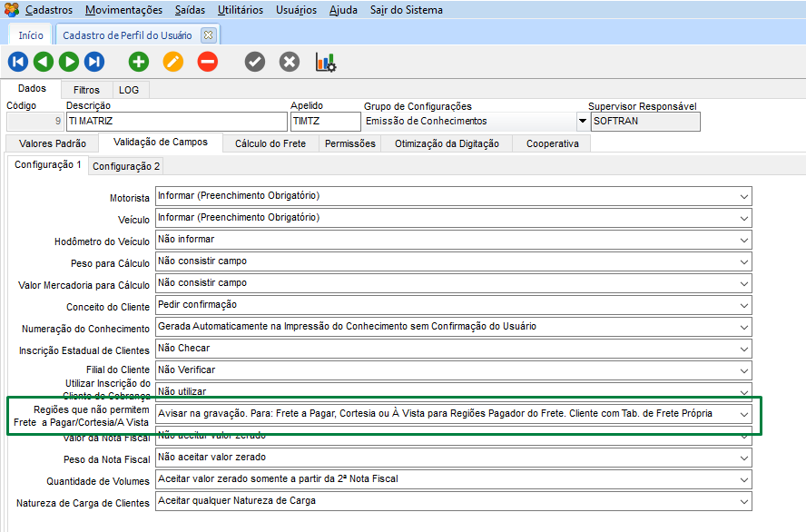Open the Hodômetro do Veículo dropdown
Screen dimensions: 806x532
point(744,240)
